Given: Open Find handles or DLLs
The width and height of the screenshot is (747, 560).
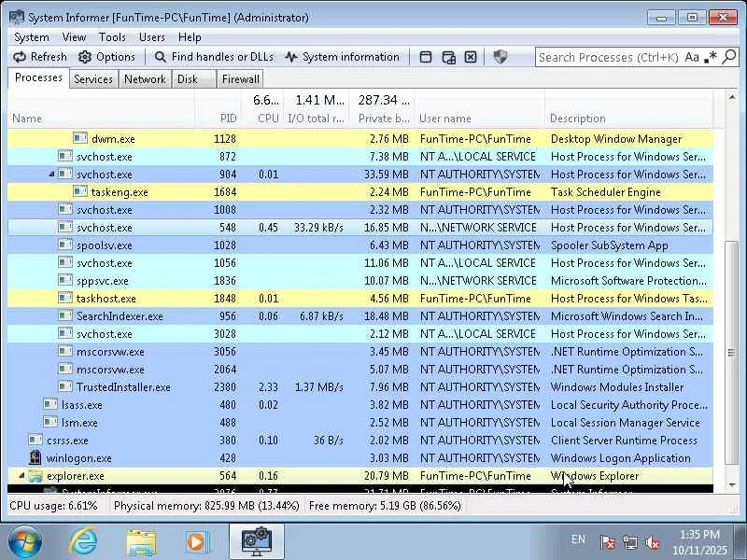Looking at the screenshot, I should click(x=214, y=57).
